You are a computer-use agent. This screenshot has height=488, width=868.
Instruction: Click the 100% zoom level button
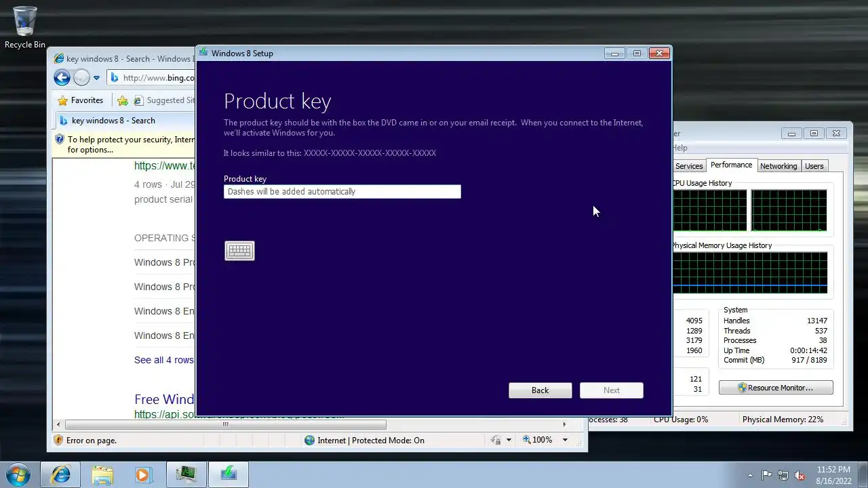[537, 441]
